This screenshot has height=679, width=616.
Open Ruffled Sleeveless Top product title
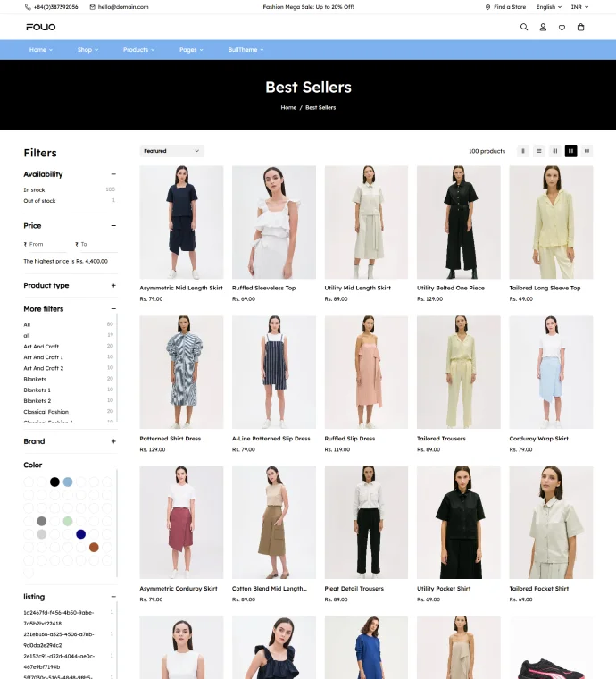263,288
